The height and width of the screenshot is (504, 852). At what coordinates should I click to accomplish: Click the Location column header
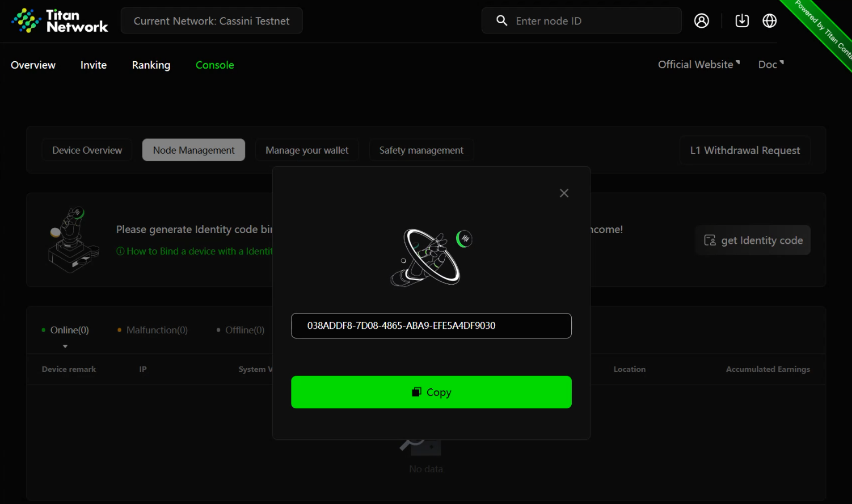(630, 369)
